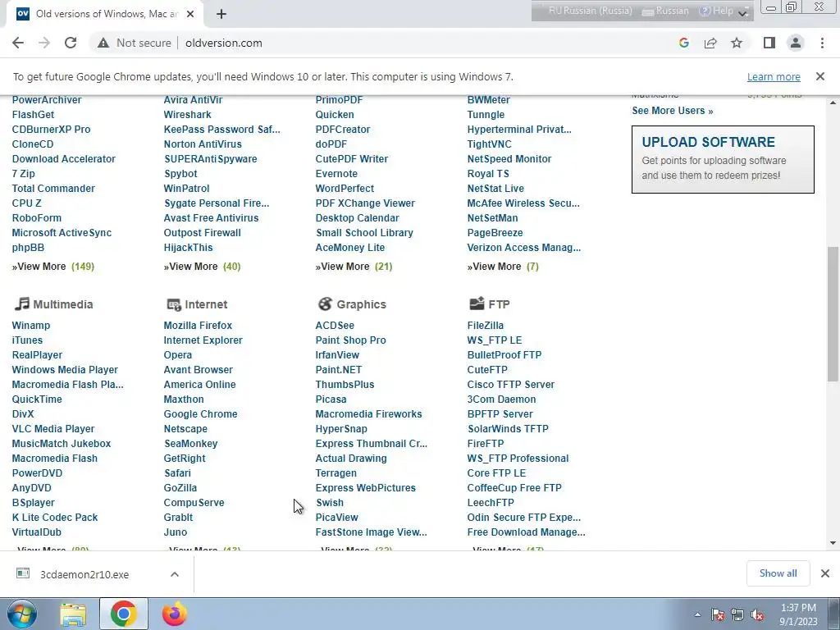Open network status tray icon

[737, 614]
